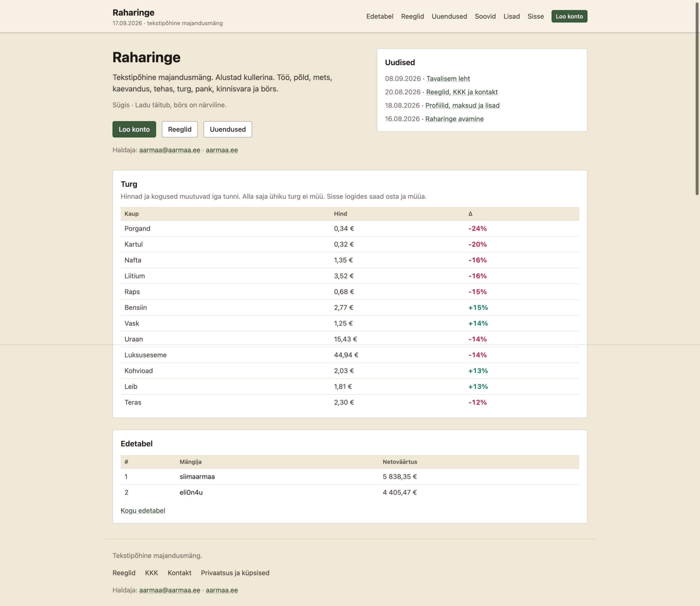Click aarmaa@aarmaa.ee email below intro buttons
Image resolution: width=700 pixels, height=606 pixels.
coord(170,150)
